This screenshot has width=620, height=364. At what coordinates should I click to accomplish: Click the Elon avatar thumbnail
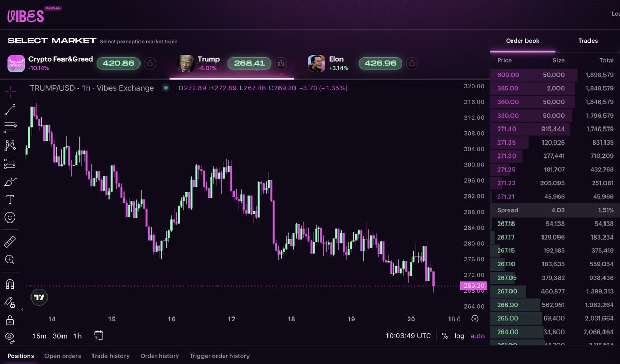pos(317,64)
